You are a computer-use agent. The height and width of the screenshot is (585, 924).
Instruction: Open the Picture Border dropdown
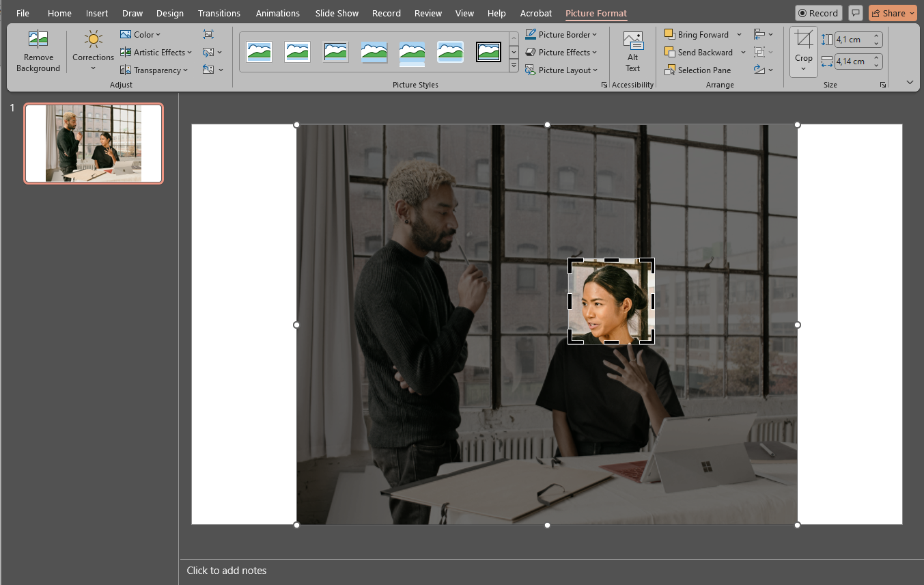(x=561, y=34)
